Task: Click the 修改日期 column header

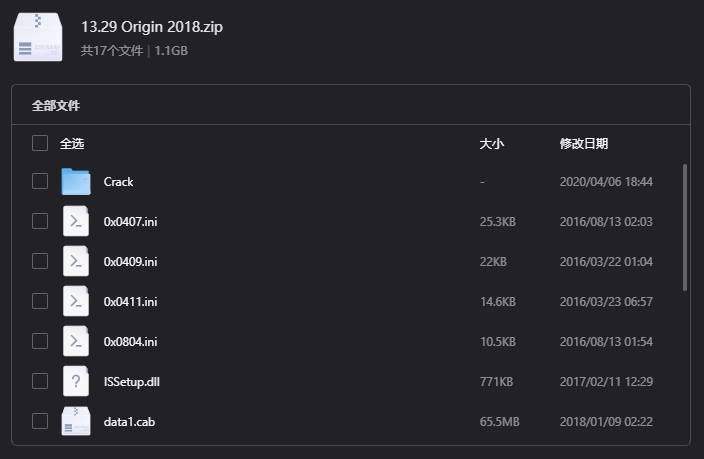Action: click(x=584, y=144)
